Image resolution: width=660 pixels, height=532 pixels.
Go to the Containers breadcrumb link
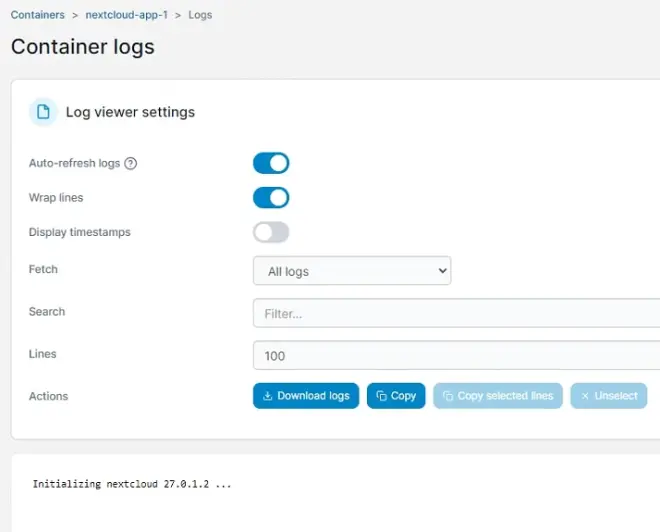(38, 15)
